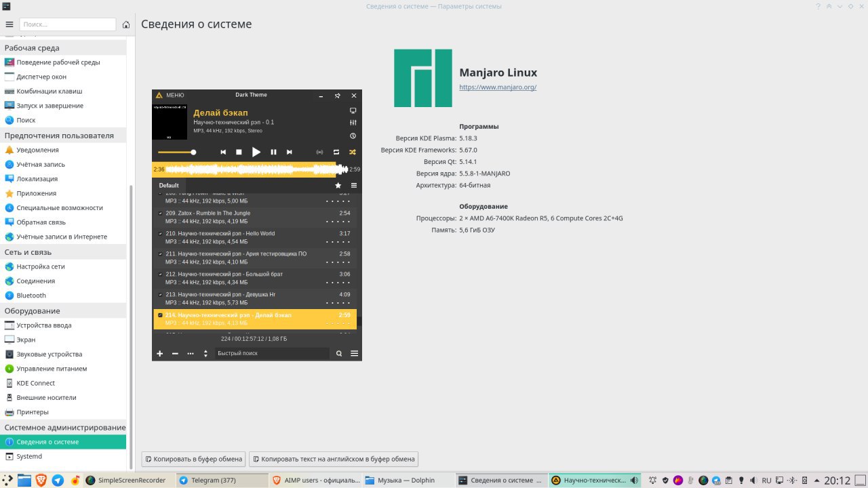Stop playback in AIMP

(239, 152)
